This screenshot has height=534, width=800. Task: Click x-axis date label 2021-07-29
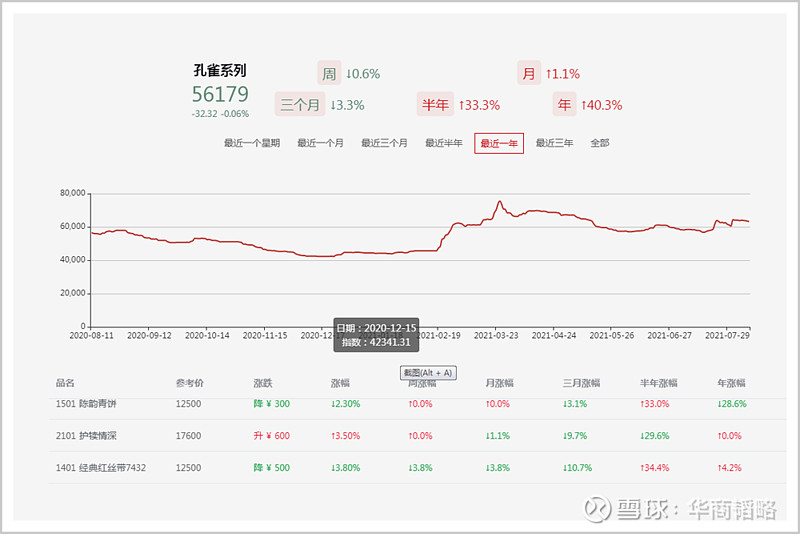[728, 336]
